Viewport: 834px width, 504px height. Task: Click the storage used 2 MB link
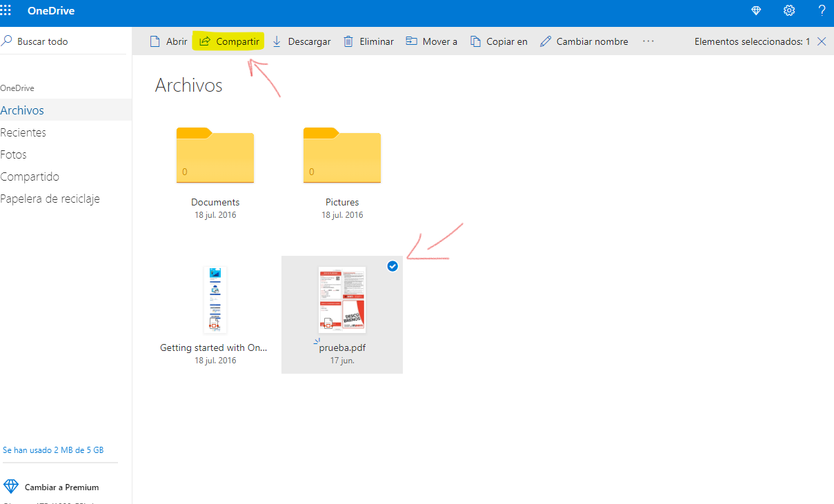53,450
